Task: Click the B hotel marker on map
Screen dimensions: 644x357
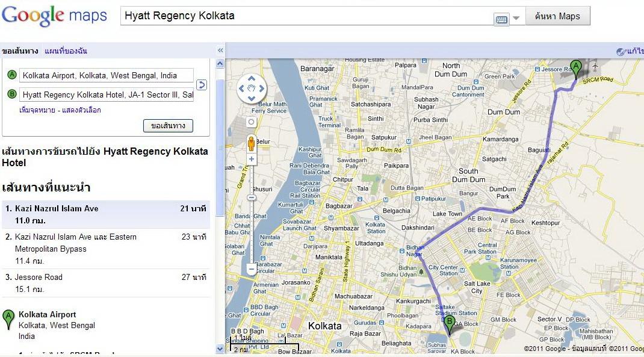Action: pos(450,325)
